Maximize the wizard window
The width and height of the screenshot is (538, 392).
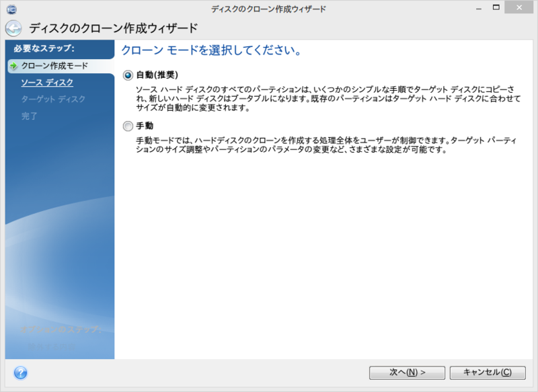[x=496, y=7]
